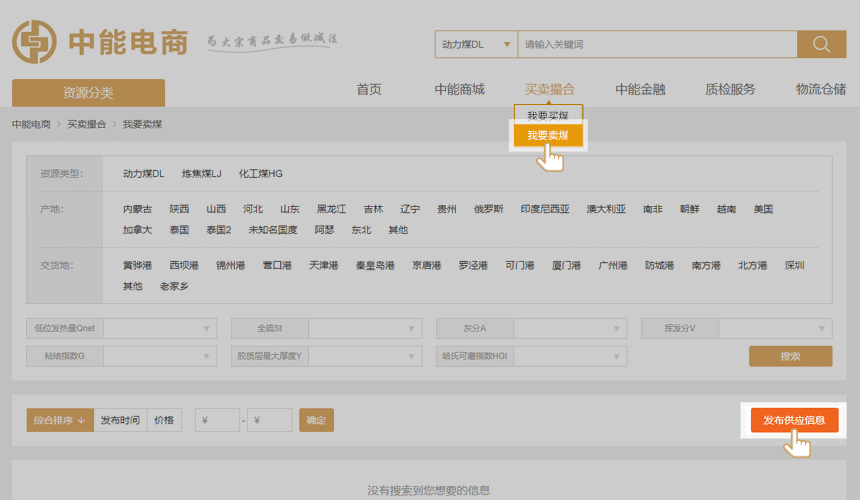
Task: Sort results by 发布时间
Action: [x=120, y=420]
